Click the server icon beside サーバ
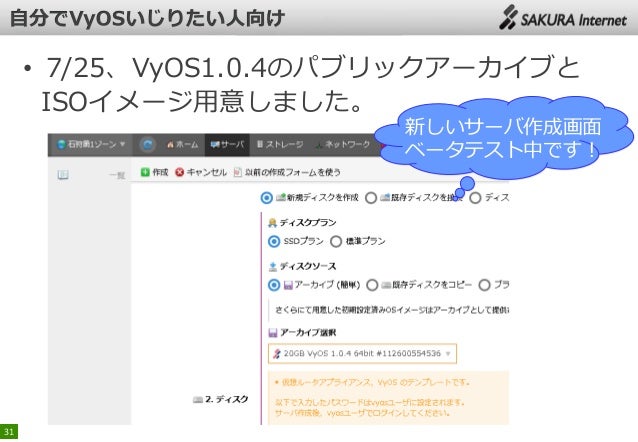 [x=215, y=144]
